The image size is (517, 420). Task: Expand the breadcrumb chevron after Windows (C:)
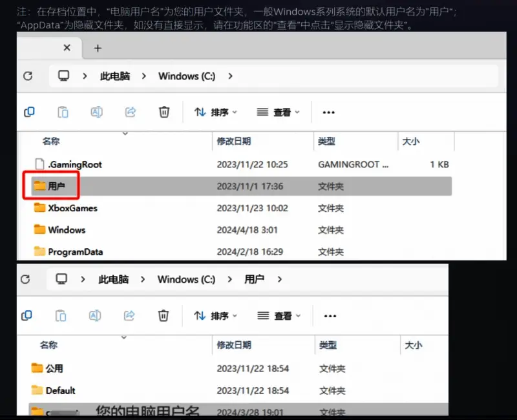click(x=230, y=76)
